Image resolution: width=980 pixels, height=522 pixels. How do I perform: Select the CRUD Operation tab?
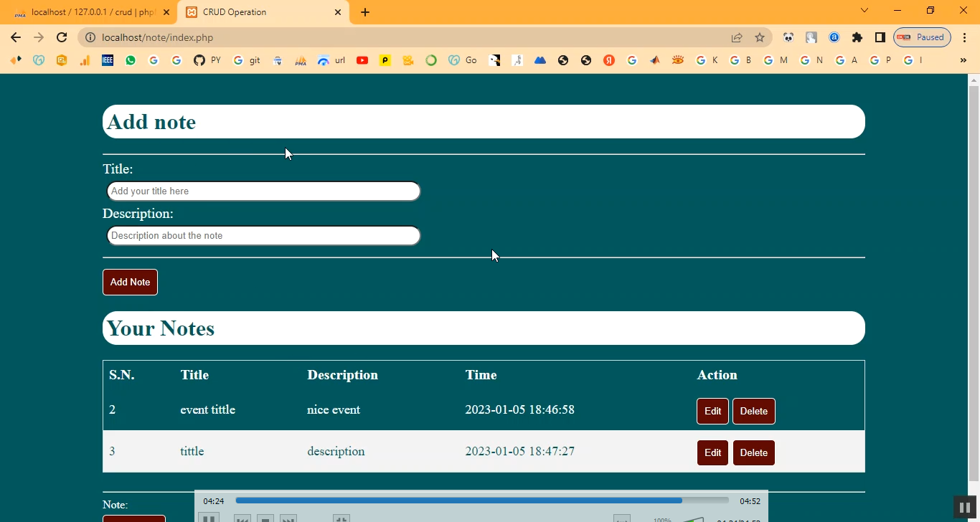[262, 12]
